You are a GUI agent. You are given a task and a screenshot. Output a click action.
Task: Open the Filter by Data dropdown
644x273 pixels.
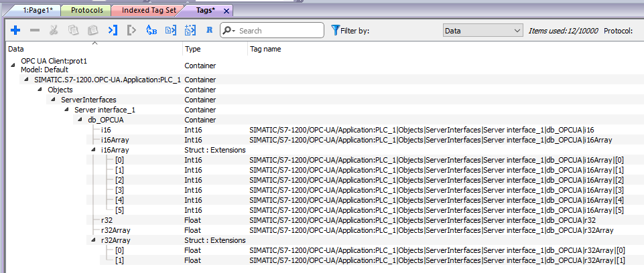482,31
